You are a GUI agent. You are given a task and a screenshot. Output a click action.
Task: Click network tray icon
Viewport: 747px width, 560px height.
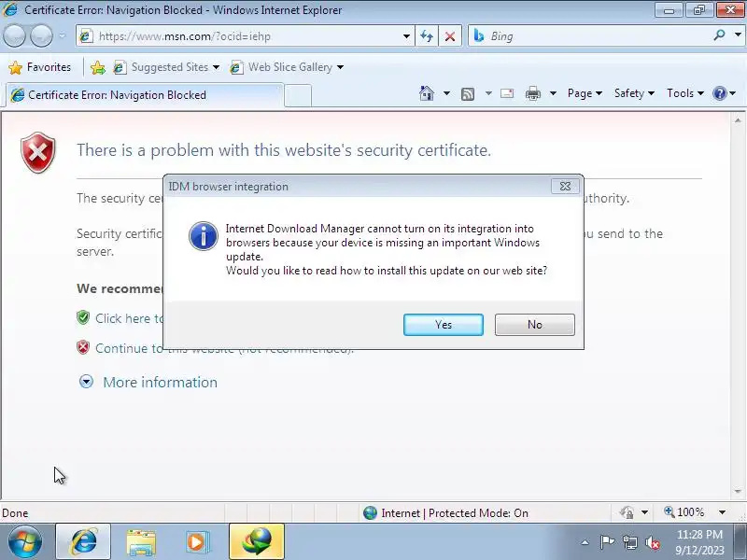click(629, 542)
